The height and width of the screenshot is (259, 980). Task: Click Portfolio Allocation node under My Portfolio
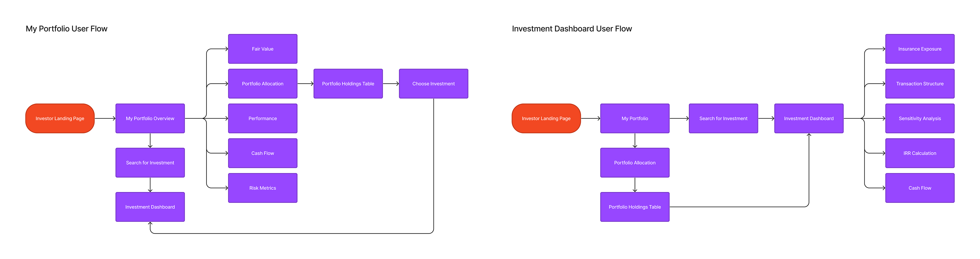pyautogui.click(x=635, y=163)
